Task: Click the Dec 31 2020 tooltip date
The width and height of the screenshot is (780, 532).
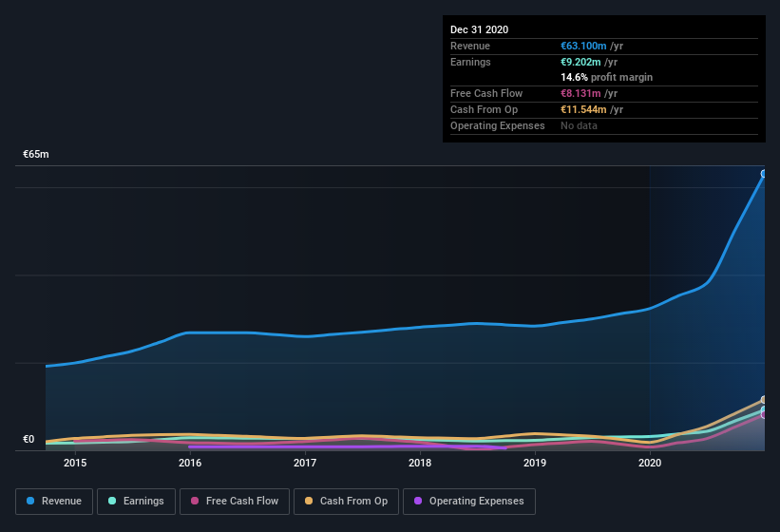Action: click(479, 29)
